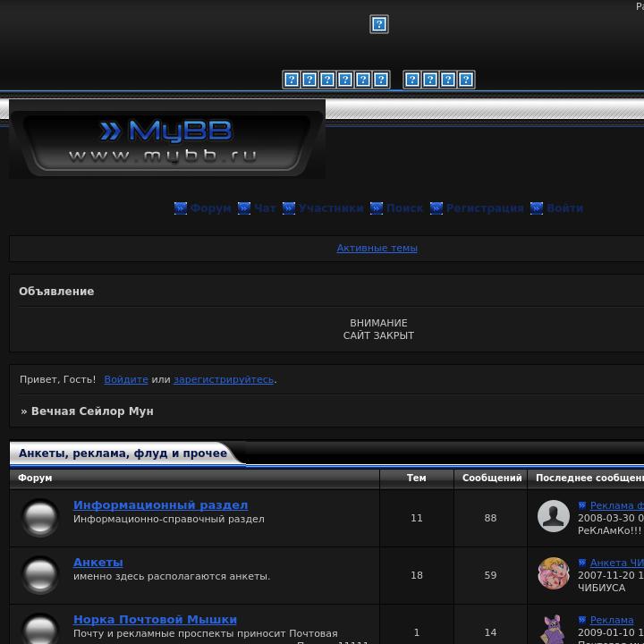Click the arrow icon in the Информационный раздел last-post cell

(x=582, y=505)
